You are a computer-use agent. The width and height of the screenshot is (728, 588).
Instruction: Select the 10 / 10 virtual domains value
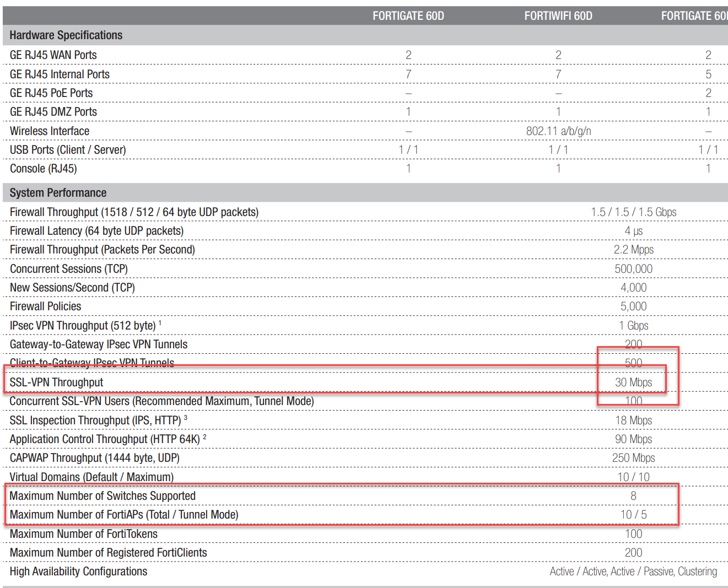coord(634,477)
